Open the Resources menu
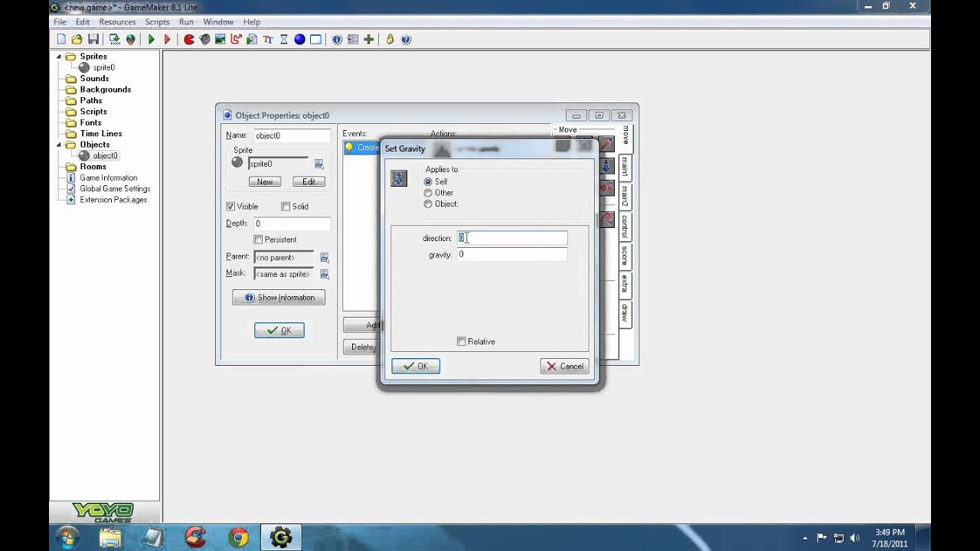Image resolution: width=980 pixels, height=551 pixels. pos(117,22)
